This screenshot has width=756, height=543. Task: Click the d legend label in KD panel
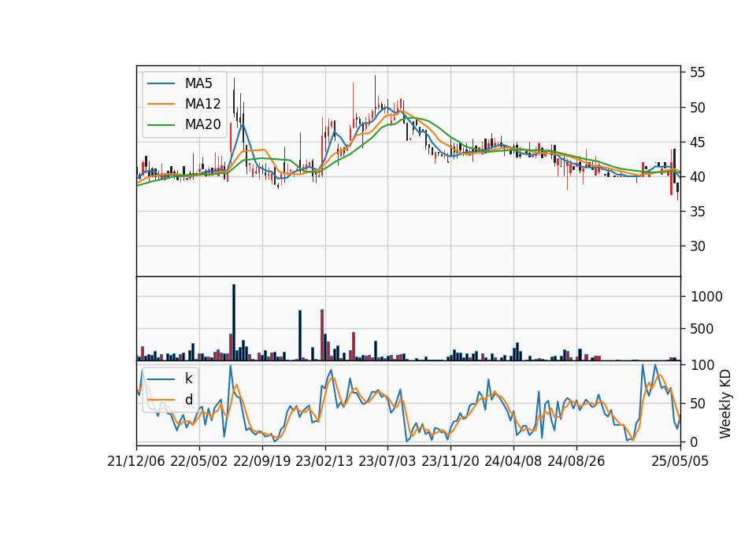pos(188,400)
